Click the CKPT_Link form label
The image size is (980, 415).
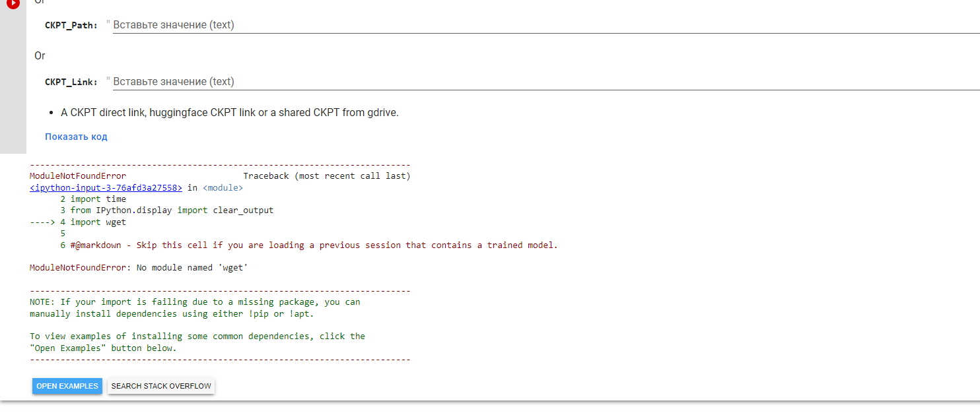coord(71,82)
